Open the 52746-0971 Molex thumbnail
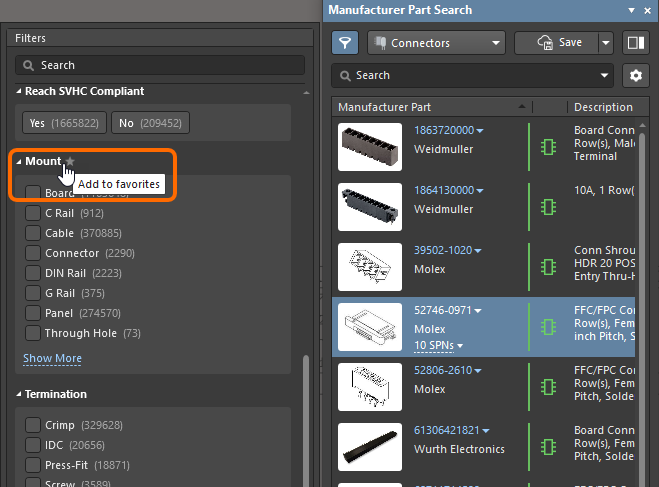Screen dimensions: 659x487 point(370,327)
